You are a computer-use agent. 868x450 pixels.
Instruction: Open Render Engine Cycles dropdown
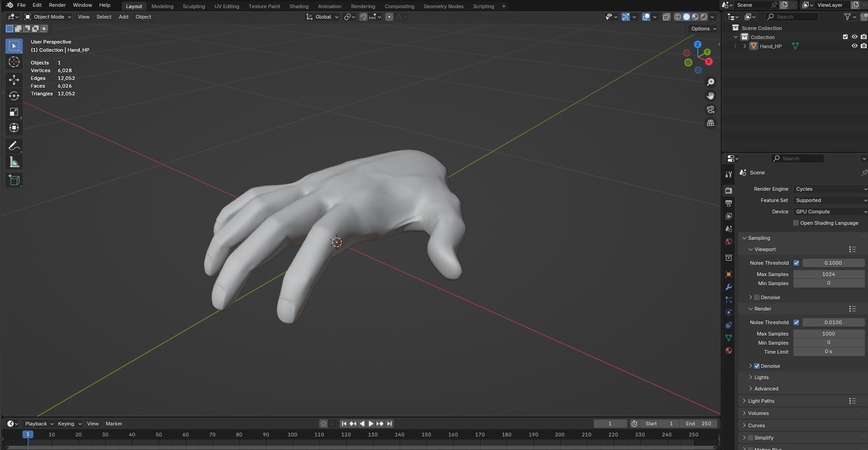tap(830, 189)
